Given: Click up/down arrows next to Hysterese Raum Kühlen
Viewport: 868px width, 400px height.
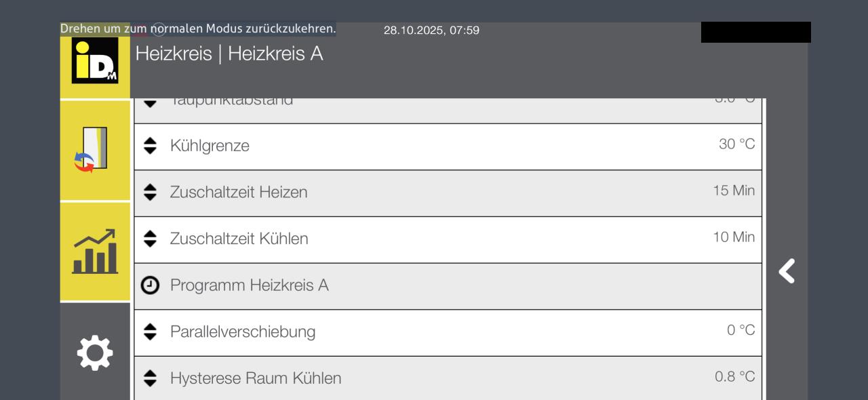Looking at the screenshot, I should [x=150, y=378].
